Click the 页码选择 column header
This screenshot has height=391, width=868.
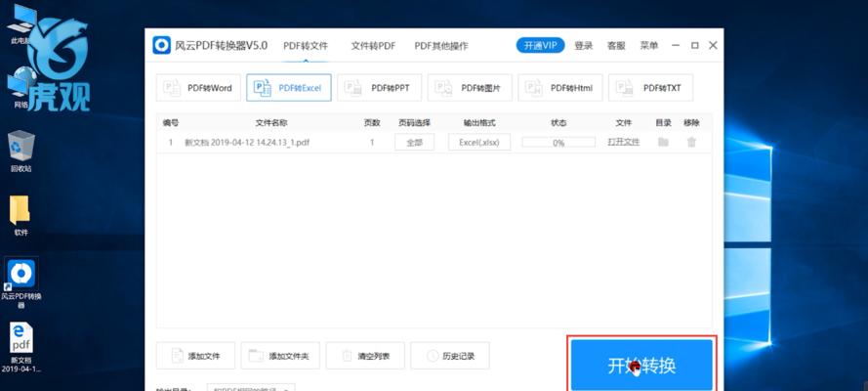pyautogui.click(x=414, y=123)
